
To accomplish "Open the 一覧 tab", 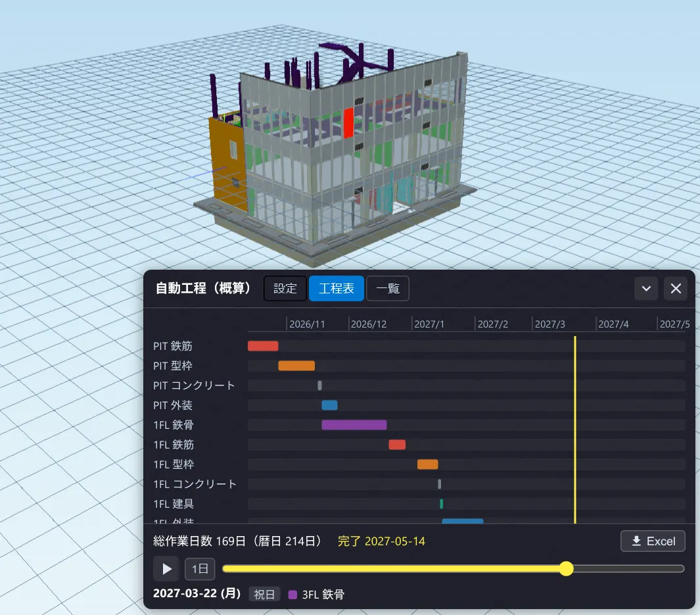I will pyautogui.click(x=388, y=289).
